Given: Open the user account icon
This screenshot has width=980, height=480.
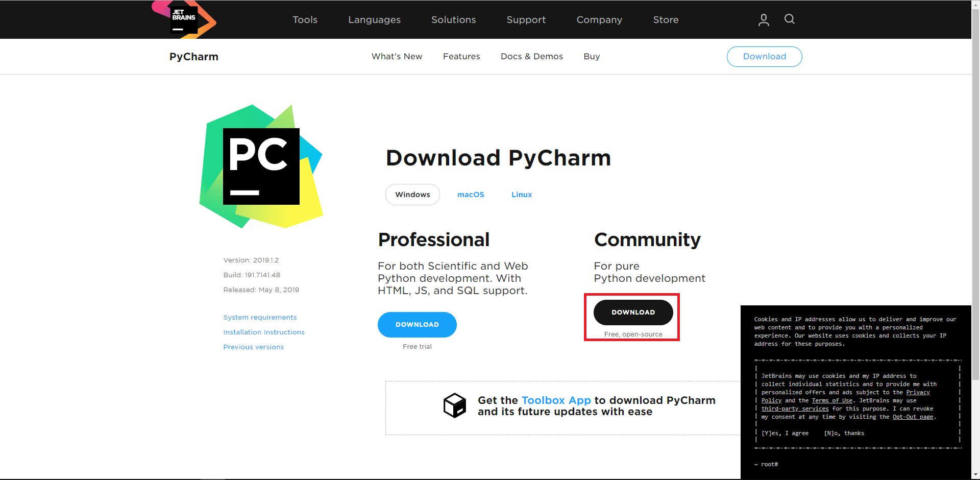Looking at the screenshot, I should pos(764,20).
